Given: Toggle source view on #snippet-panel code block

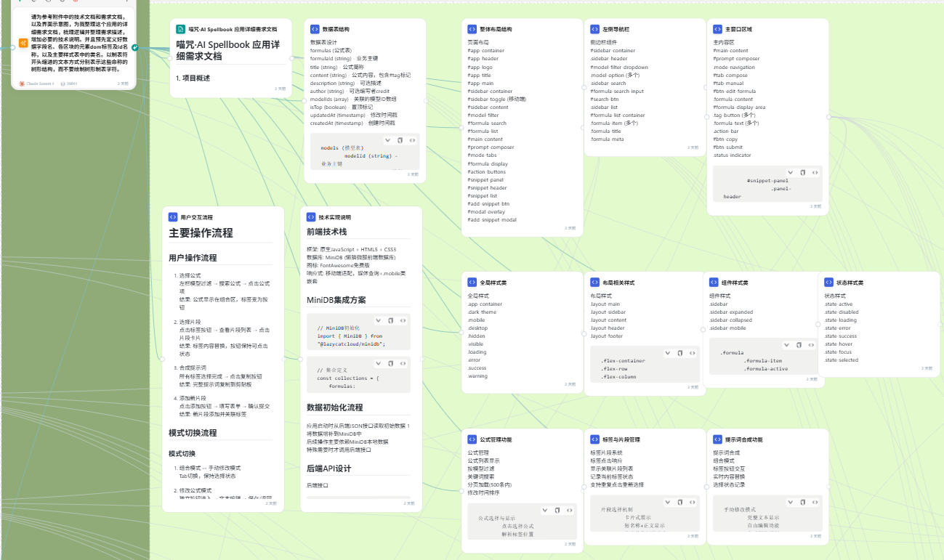Looking at the screenshot, I should pyautogui.click(x=815, y=173).
